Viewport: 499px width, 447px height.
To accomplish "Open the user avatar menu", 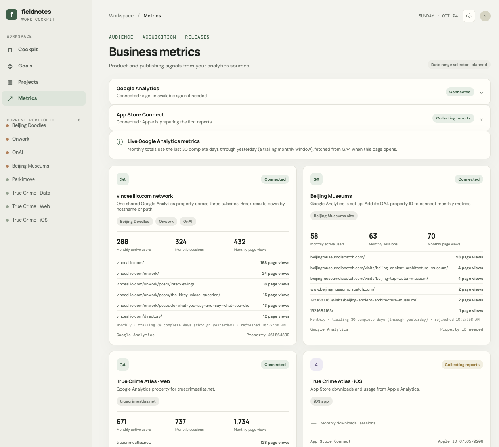I will click(485, 16).
